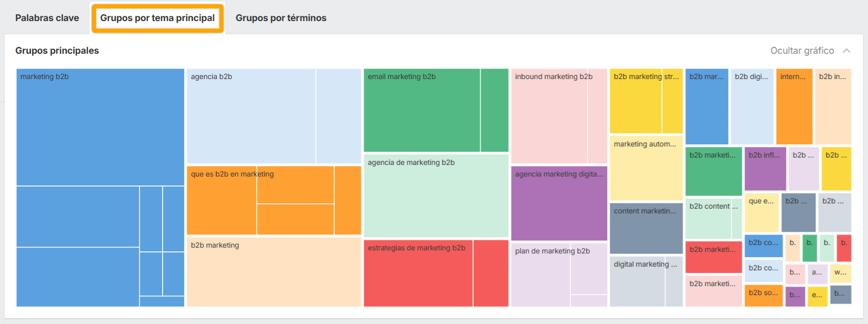Select the red estrategias de marketing b2b block
The image size is (868, 324).
pyautogui.click(x=418, y=274)
